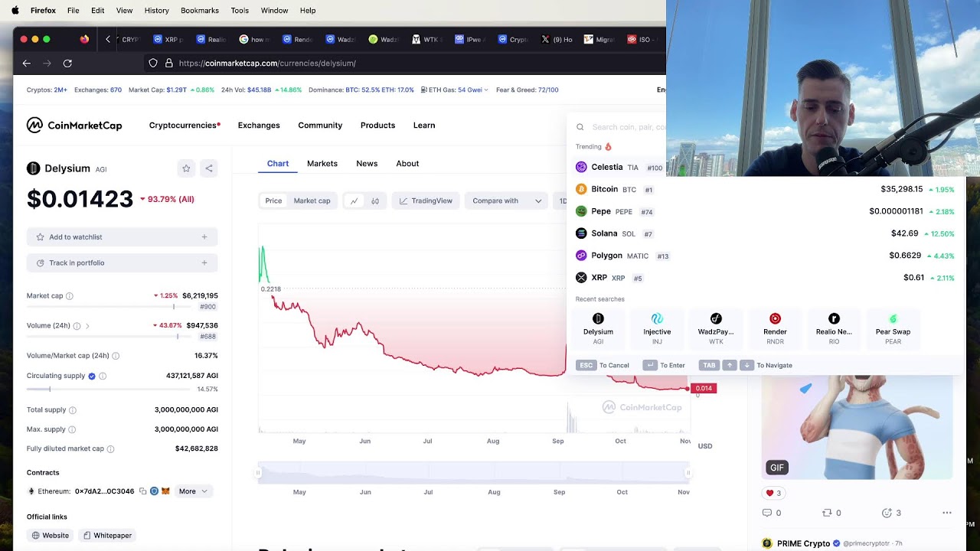
Task: Open the Cryptocurrencies nav menu
Action: tap(185, 126)
